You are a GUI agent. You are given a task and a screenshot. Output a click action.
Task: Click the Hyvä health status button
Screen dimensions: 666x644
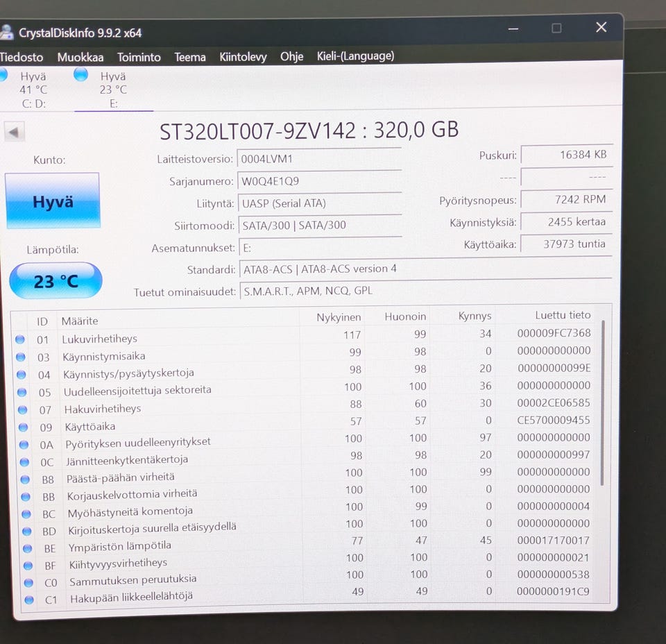click(53, 201)
